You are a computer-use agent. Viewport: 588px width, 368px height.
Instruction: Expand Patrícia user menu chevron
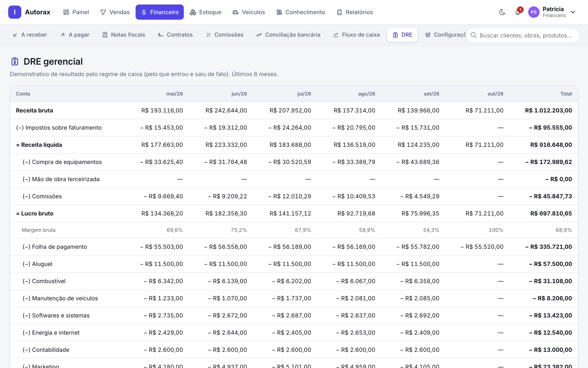pyautogui.click(x=573, y=12)
